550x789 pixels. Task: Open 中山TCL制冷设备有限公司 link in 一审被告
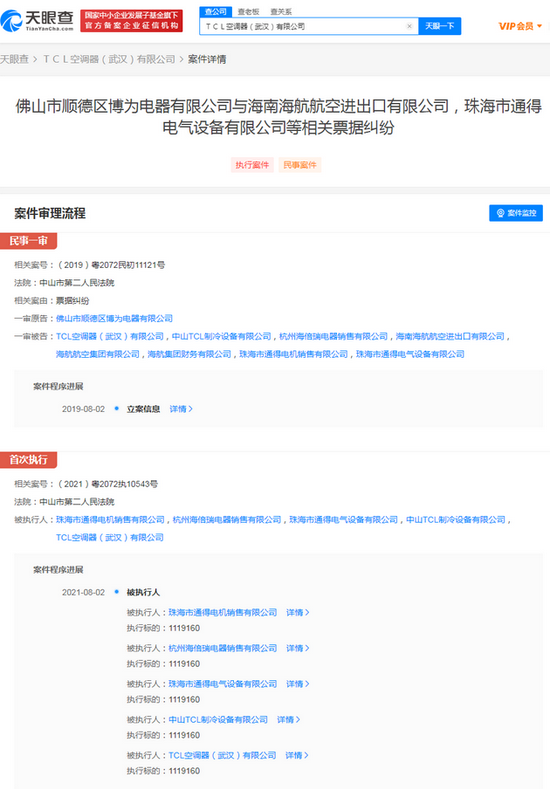point(221,336)
